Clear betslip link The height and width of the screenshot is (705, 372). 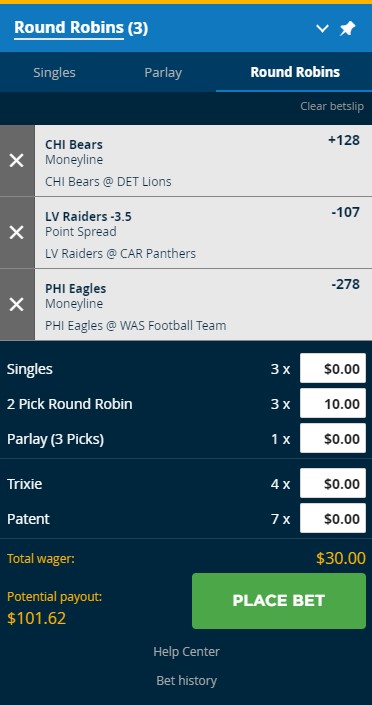tap(332, 107)
